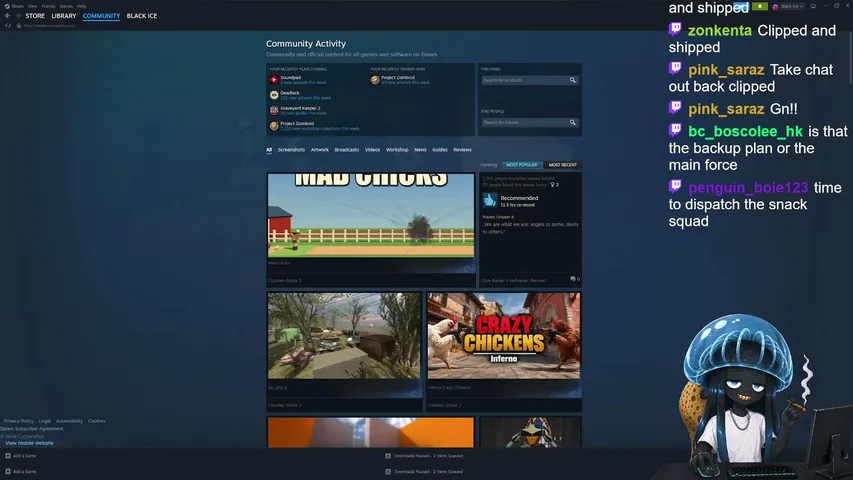Click the Community Activity heading
This screenshot has width=853, height=480.
306,44
